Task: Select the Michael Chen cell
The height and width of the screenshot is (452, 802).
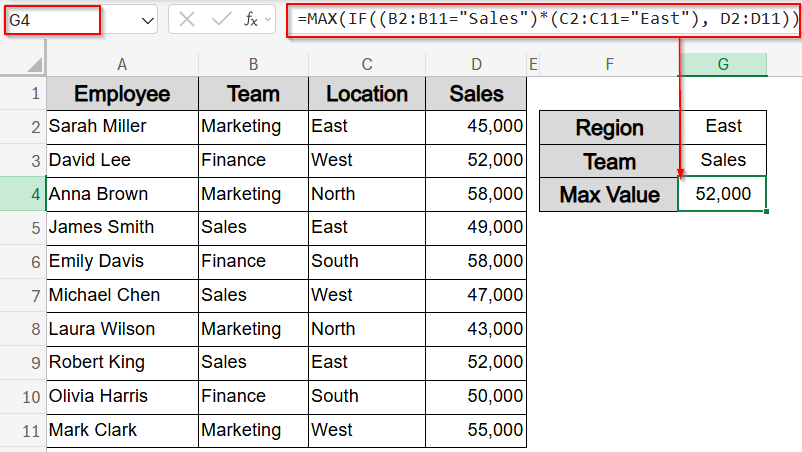Action: (x=122, y=295)
